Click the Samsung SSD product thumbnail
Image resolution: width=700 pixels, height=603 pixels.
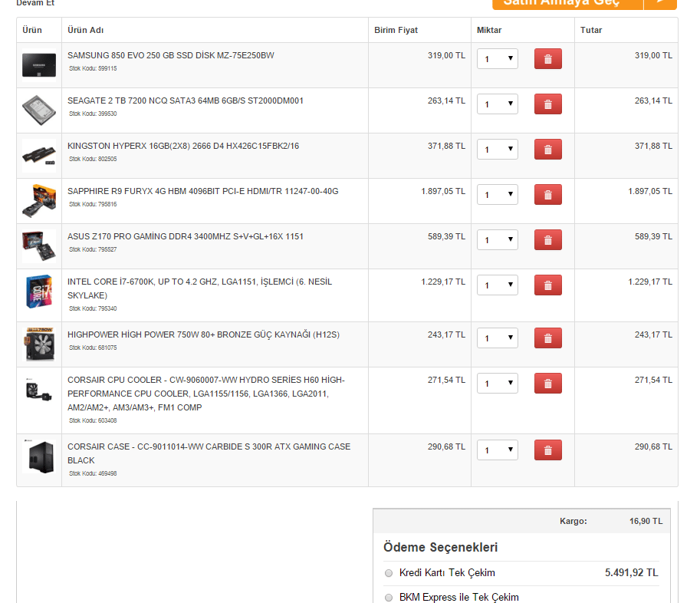[39, 65]
